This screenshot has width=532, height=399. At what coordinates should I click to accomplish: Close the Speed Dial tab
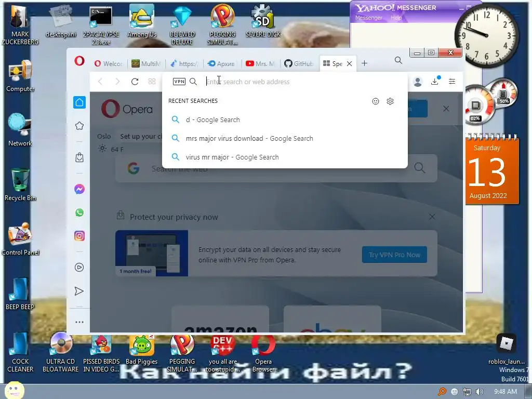350,63
